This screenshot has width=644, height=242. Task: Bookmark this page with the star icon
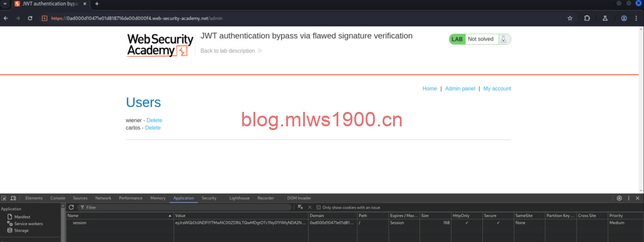[x=570, y=18]
